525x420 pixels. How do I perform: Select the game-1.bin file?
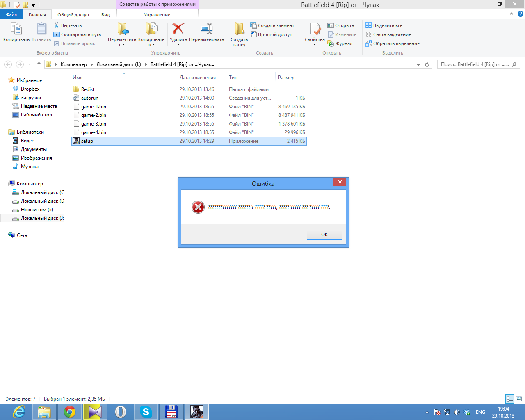tap(189, 107)
